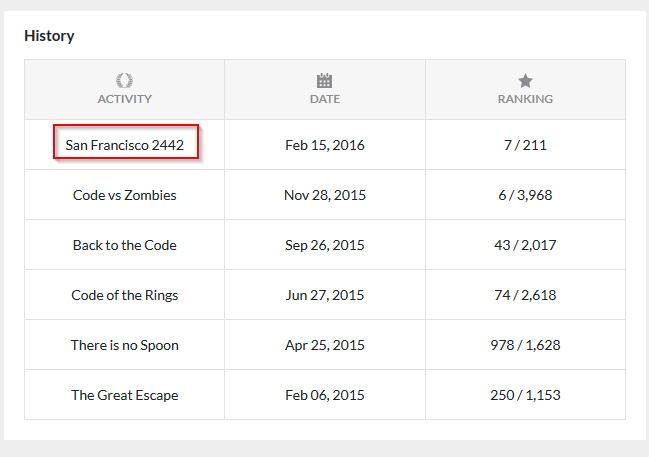The width and height of the screenshot is (649, 457).
Task: Click the ACTIVITY column header label
Action: (x=125, y=99)
